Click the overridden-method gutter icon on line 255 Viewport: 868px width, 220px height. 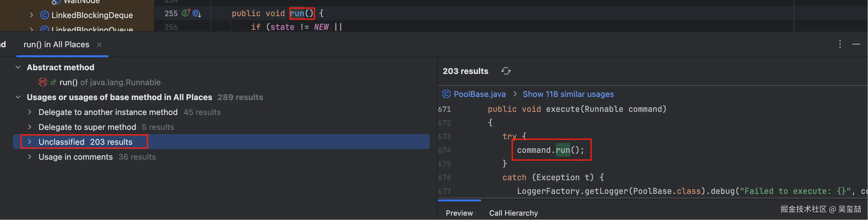pyautogui.click(x=197, y=13)
